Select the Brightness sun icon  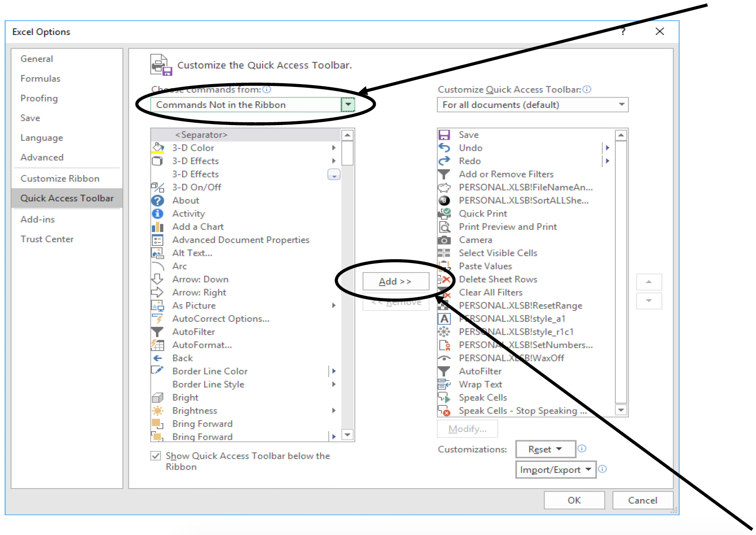point(158,410)
